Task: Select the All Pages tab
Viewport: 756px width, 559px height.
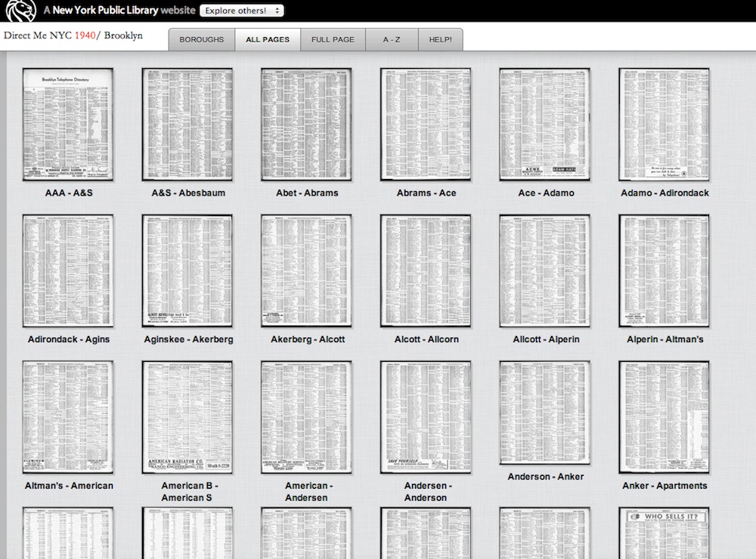Action: [x=268, y=39]
